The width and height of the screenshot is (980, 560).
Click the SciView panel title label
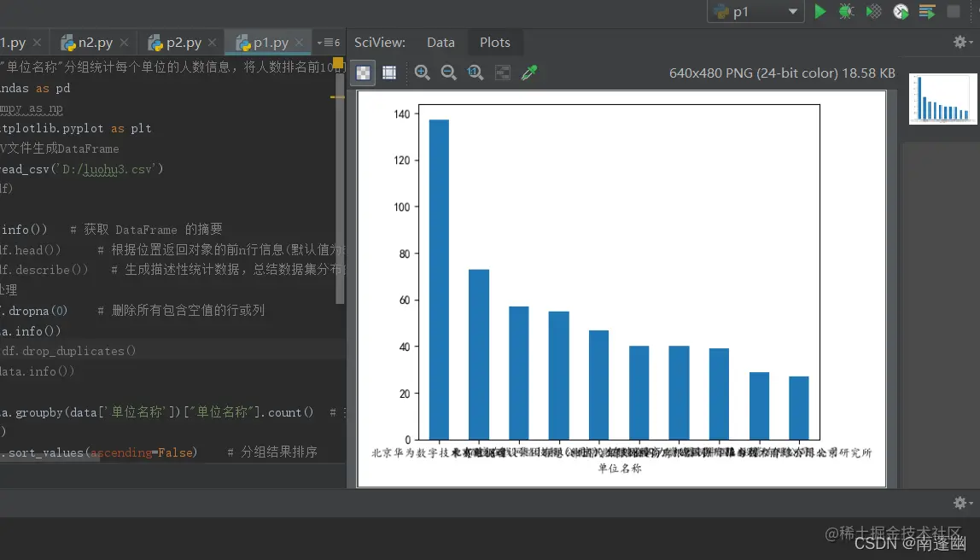pyautogui.click(x=380, y=43)
